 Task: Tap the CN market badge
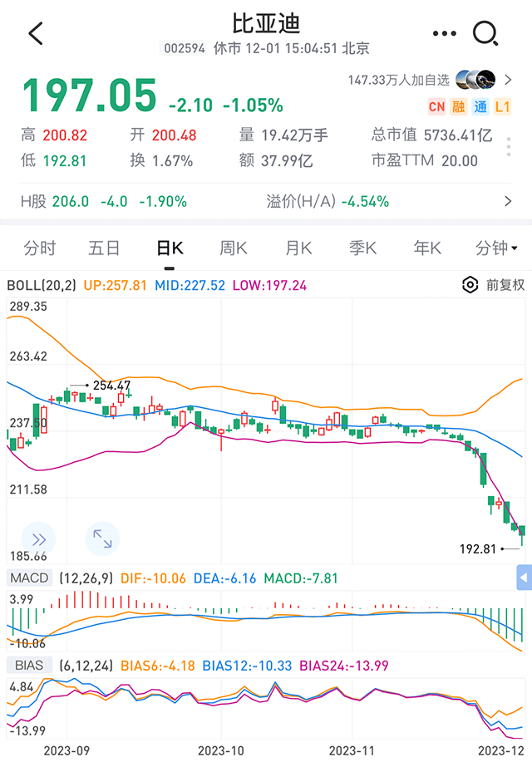click(436, 106)
